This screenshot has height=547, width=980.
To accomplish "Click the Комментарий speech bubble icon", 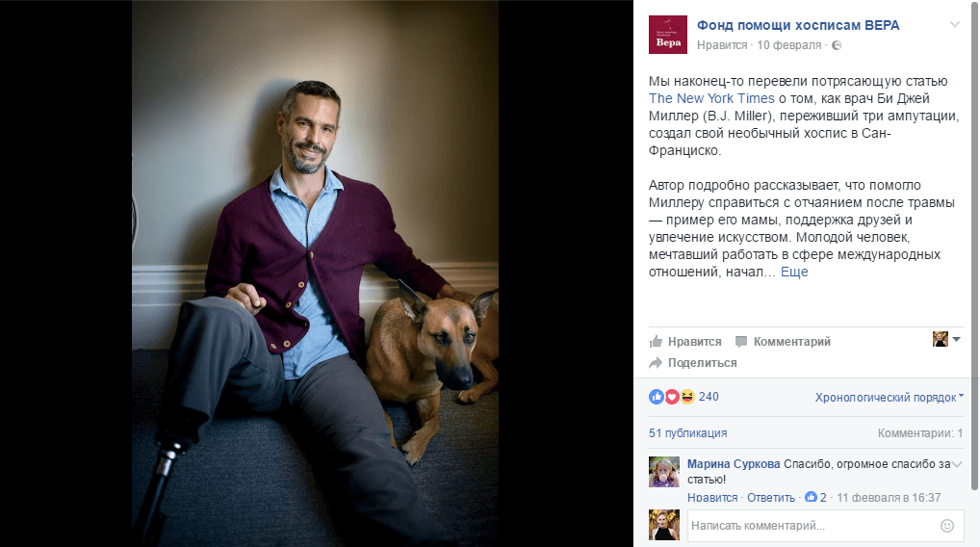I will [x=741, y=341].
